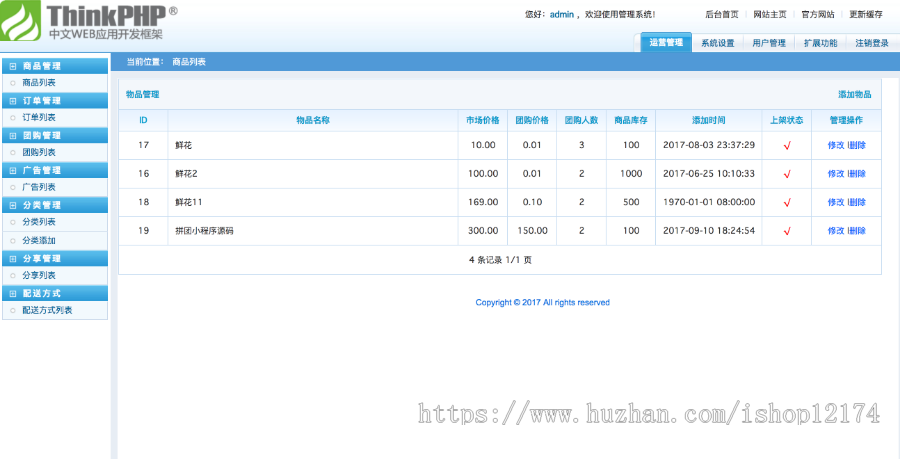The height and width of the screenshot is (459, 900).
Task: Click product name 拼团小程序源码
Action: point(204,231)
